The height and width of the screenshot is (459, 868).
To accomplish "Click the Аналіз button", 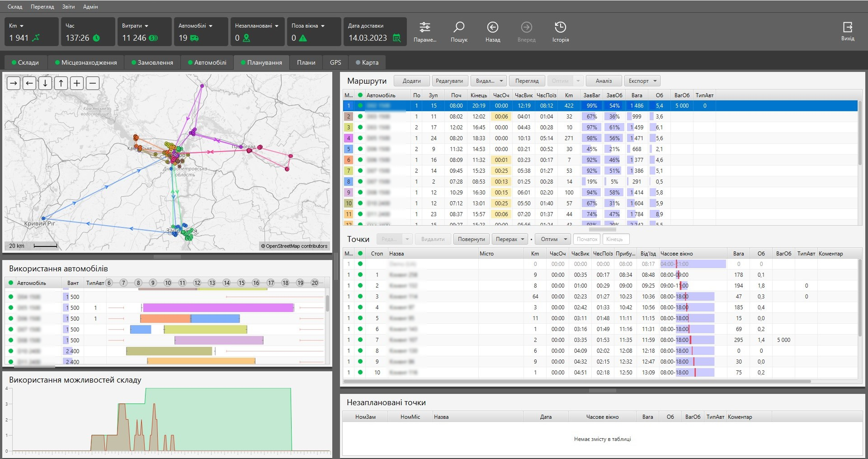I will tap(604, 81).
